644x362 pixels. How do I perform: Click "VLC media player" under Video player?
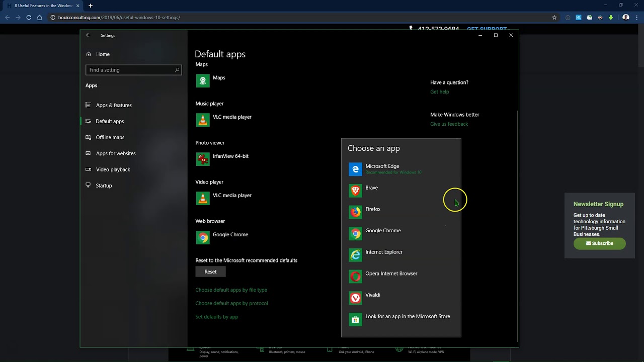(x=232, y=196)
